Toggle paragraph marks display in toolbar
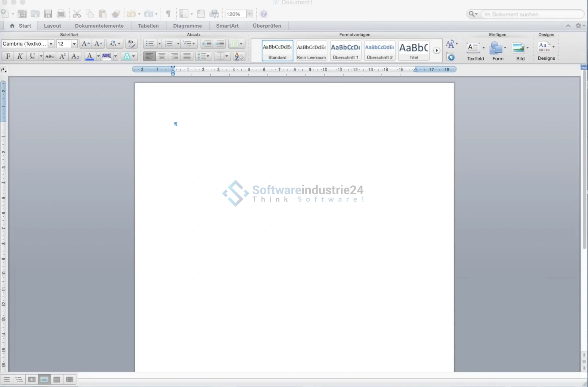 point(168,14)
